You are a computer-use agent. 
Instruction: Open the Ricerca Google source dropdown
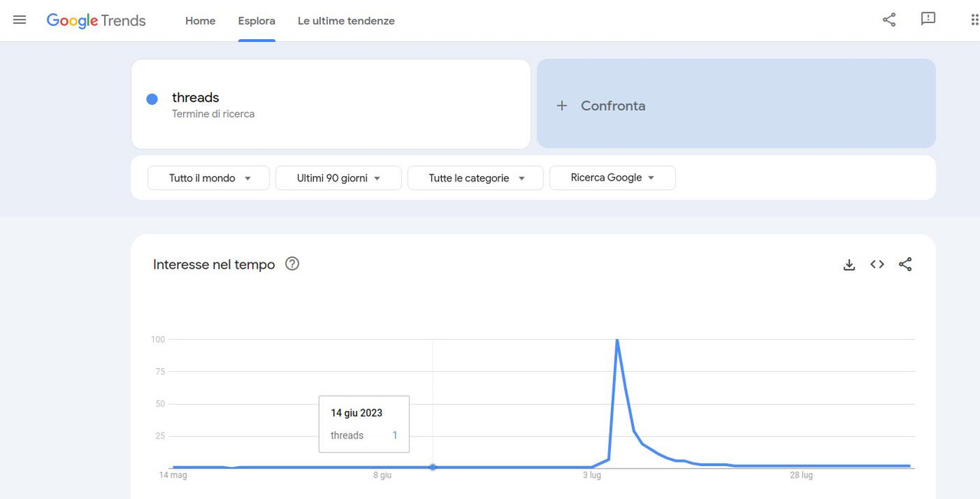click(612, 178)
